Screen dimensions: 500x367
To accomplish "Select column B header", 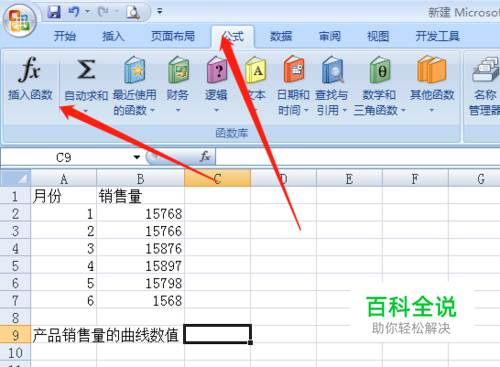I will pyautogui.click(x=140, y=179).
